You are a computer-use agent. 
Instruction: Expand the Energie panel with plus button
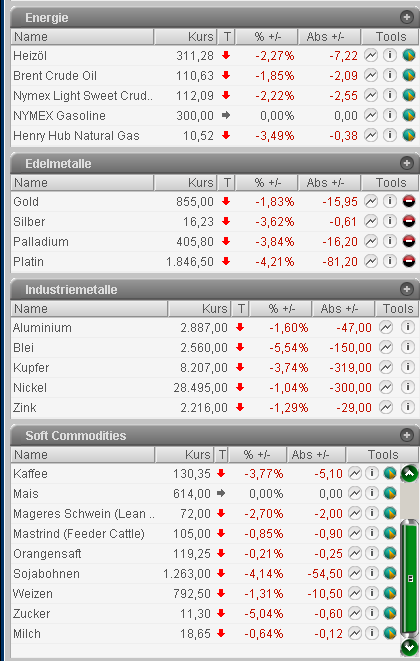tap(407, 17)
